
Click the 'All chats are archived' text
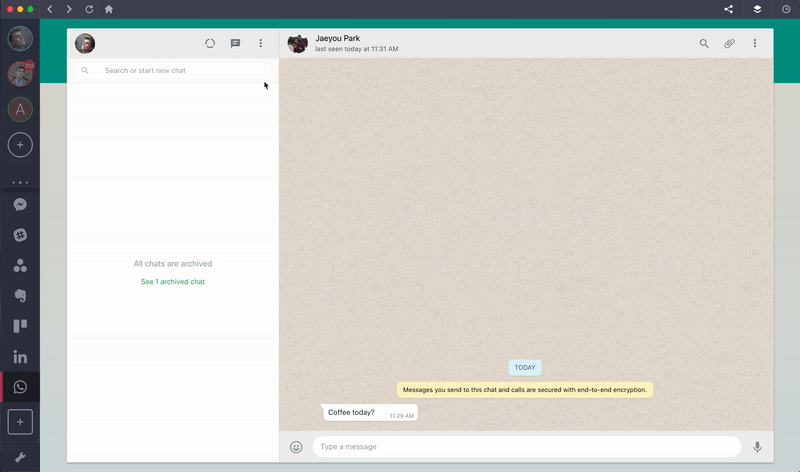point(172,264)
